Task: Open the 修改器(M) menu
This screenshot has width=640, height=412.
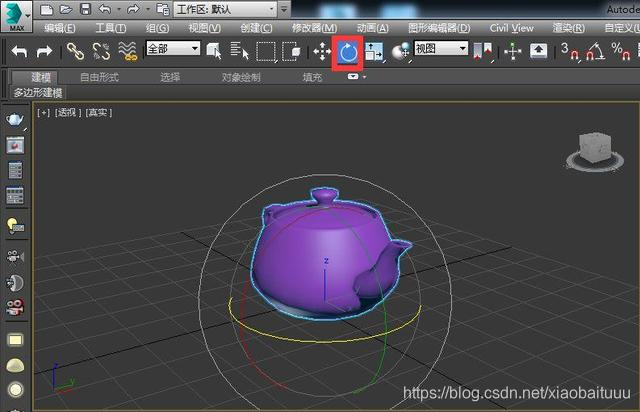Action: (314, 28)
